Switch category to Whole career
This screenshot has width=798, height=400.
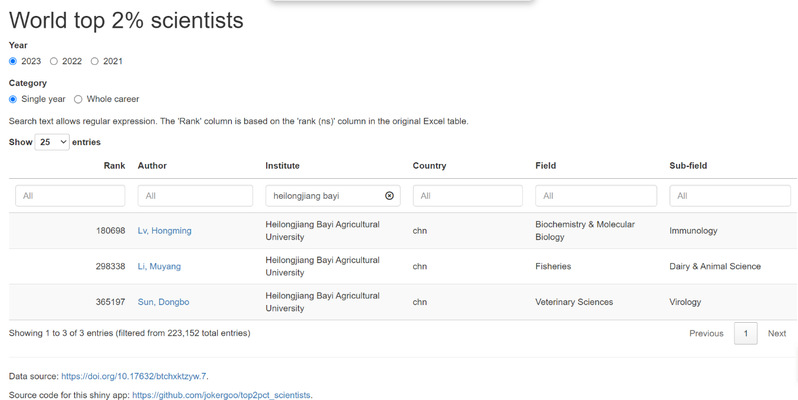tap(78, 99)
